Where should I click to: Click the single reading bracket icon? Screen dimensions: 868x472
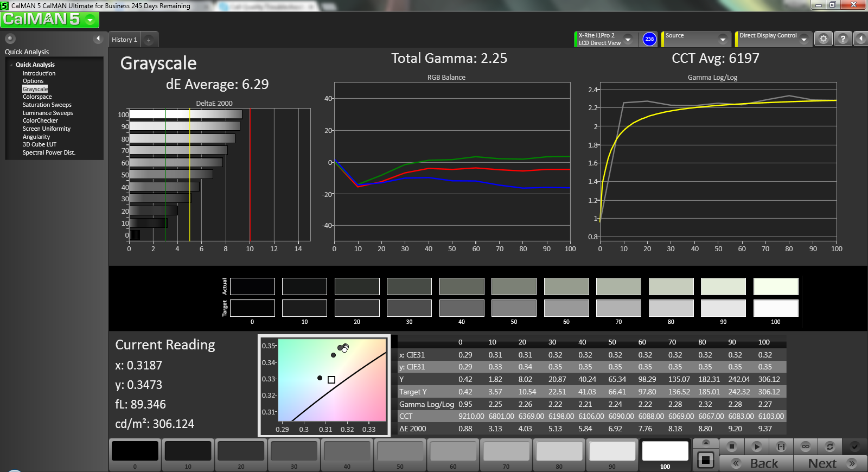tap(781, 447)
